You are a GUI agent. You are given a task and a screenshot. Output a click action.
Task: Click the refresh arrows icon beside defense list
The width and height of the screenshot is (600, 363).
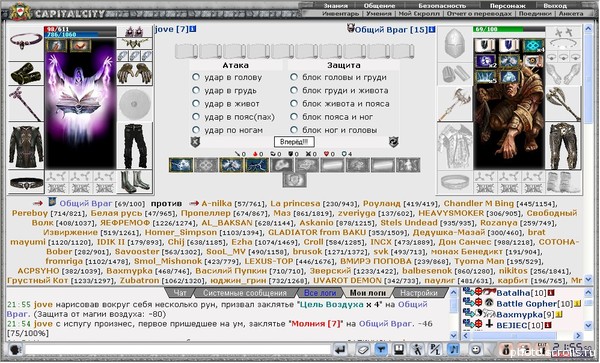coord(393,142)
